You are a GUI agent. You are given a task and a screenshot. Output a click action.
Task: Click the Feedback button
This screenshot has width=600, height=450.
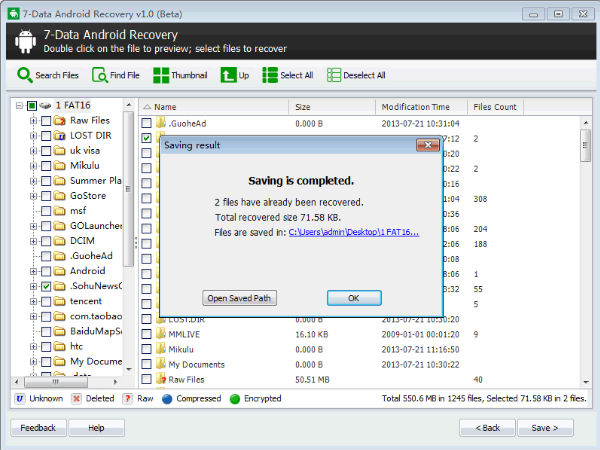[x=38, y=428]
